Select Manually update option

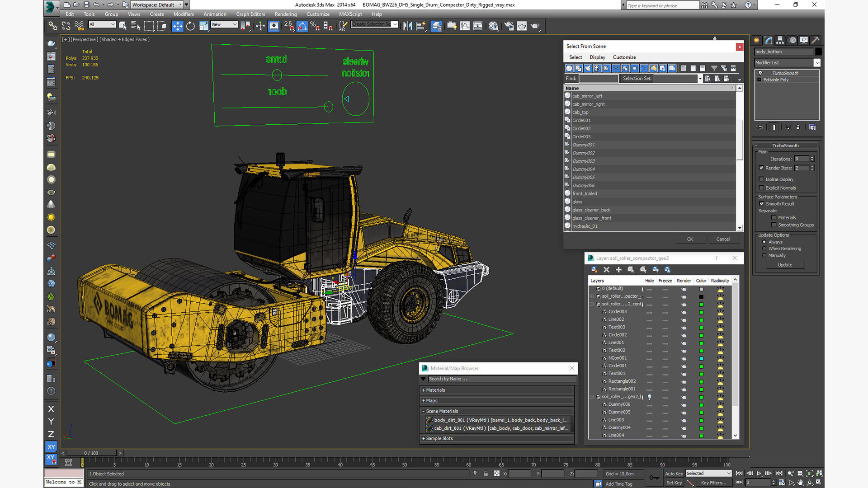(x=764, y=255)
